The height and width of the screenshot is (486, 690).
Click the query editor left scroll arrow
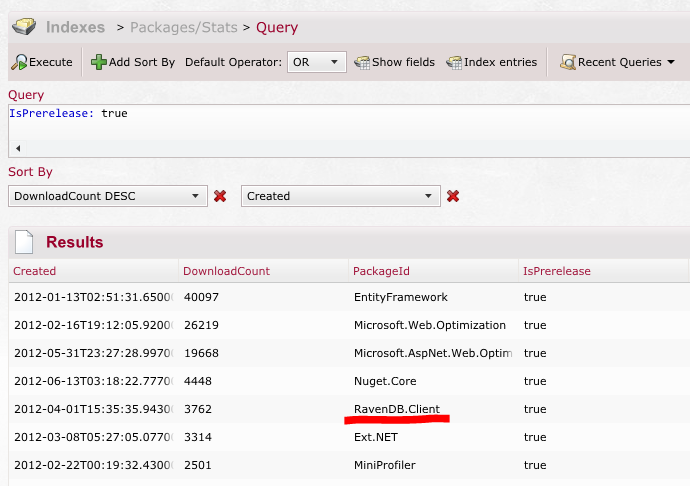pyautogui.click(x=18, y=148)
